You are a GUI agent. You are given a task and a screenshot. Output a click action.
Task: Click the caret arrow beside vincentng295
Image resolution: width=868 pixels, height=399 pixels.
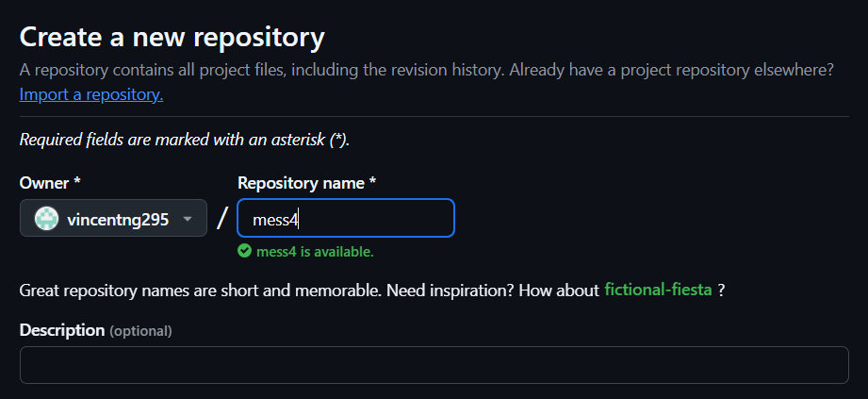pyautogui.click(x=188, y=220)
